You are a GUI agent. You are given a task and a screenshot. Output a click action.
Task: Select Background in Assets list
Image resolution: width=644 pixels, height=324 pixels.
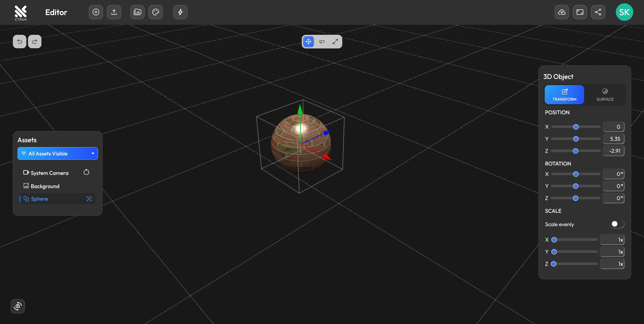point(41,186)
